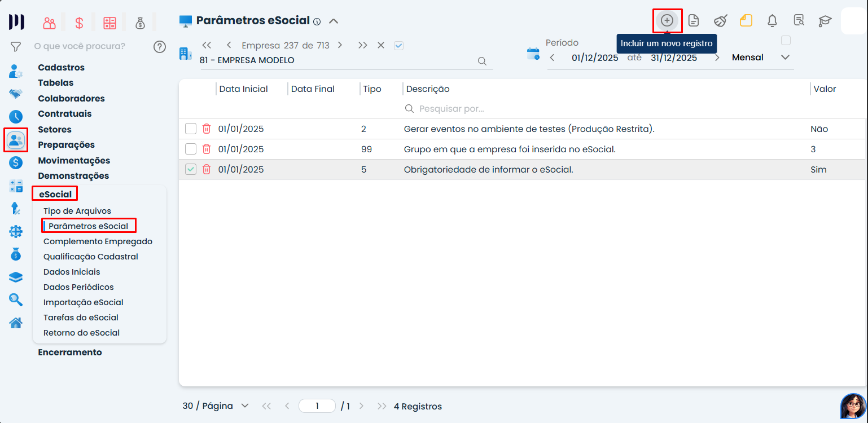Uncheck the Obrigatoriedade de informar row checkbox
The image size is (868, 423).
pyautogui.click(x=191, y=169)
